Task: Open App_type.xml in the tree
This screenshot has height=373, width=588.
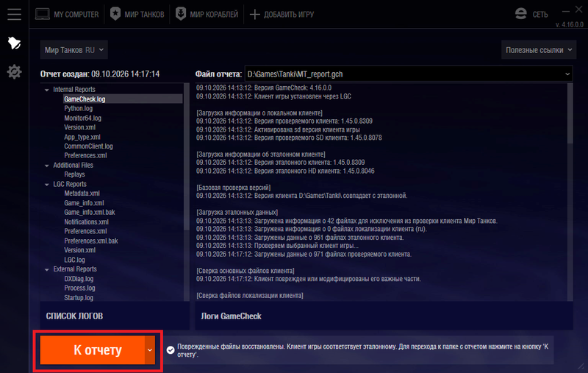Action: [82, 137]
